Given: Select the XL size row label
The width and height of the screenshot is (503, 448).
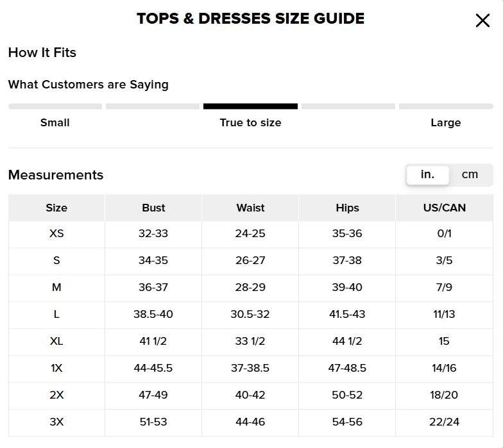Looking at the screenshot, I should click(x=56, y=341).
